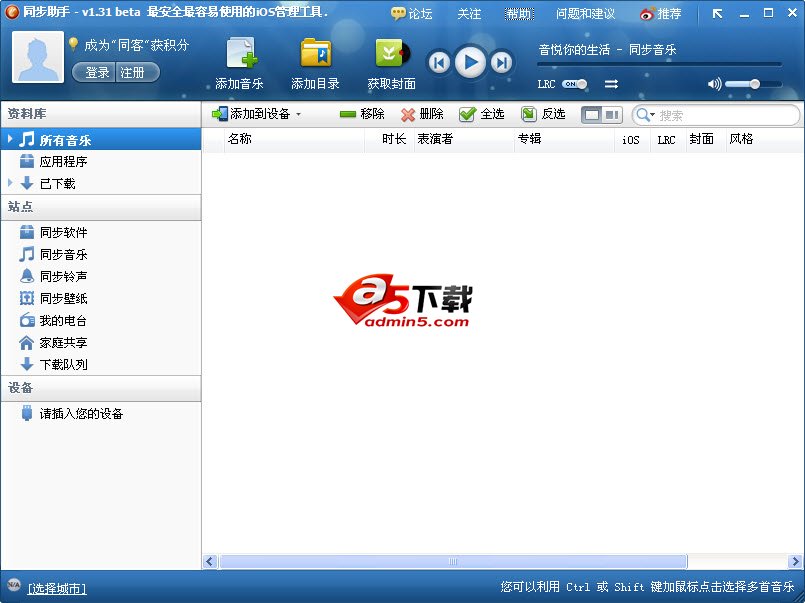Click the horizontal scrollbar left arrow
This screenshot has height=603, width=805.
(x=209, y=561)
